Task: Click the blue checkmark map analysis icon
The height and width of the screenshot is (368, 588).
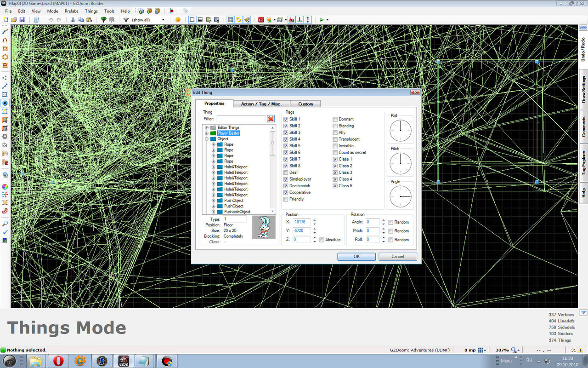Action: point(5,232)
